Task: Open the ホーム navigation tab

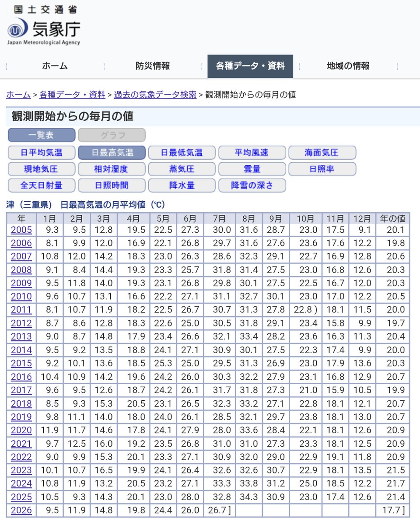Action: (x=55, y=66)
